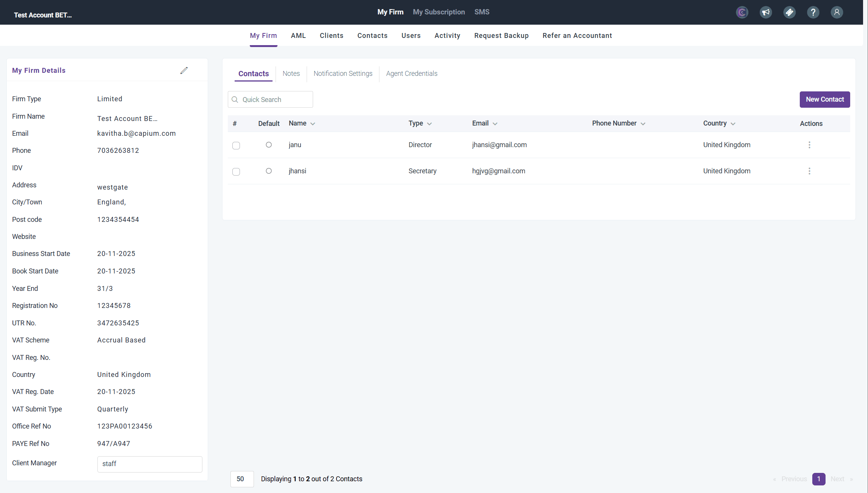Click PAYE Ref value 947/A947

114,444
